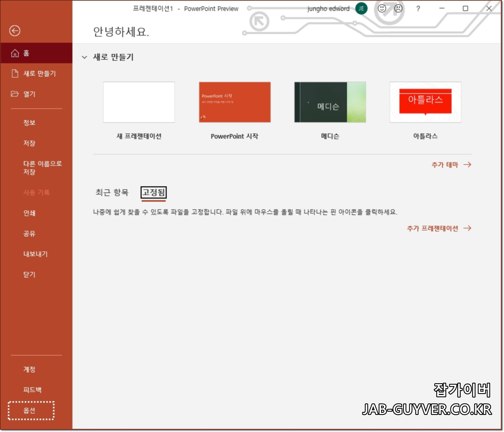Switch to the 최근 항목 tab

click(x=112, y=192)
